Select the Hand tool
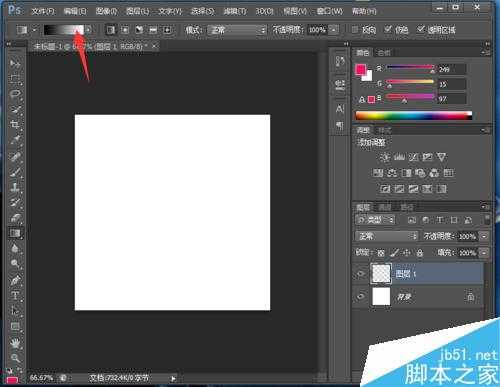This screenshot has height=387, width=500. pos(15,343)
